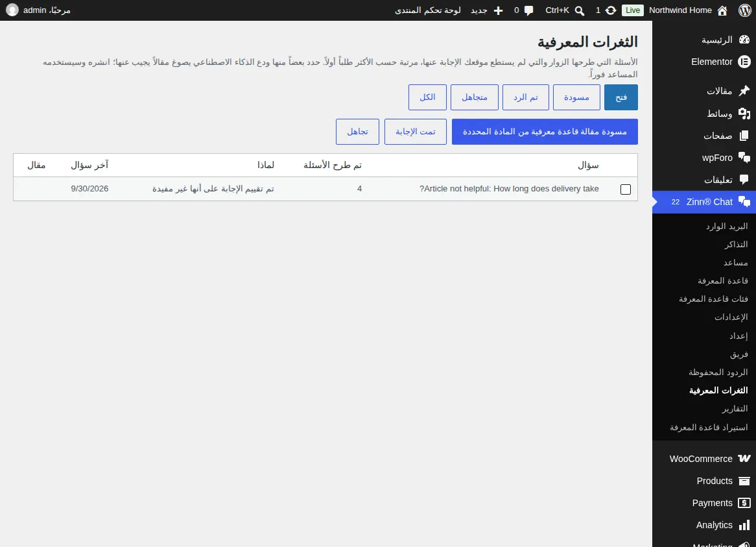The width and height of the screenshot is (756, 547).
Task: Open the Northwind Home site link
Action: pyautogui.click(x=680, y=10)
